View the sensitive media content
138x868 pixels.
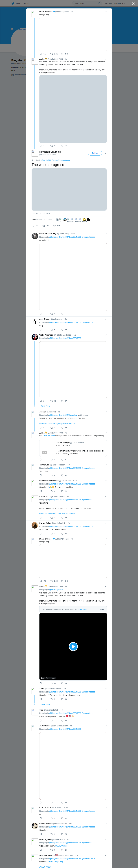[102, 609]
